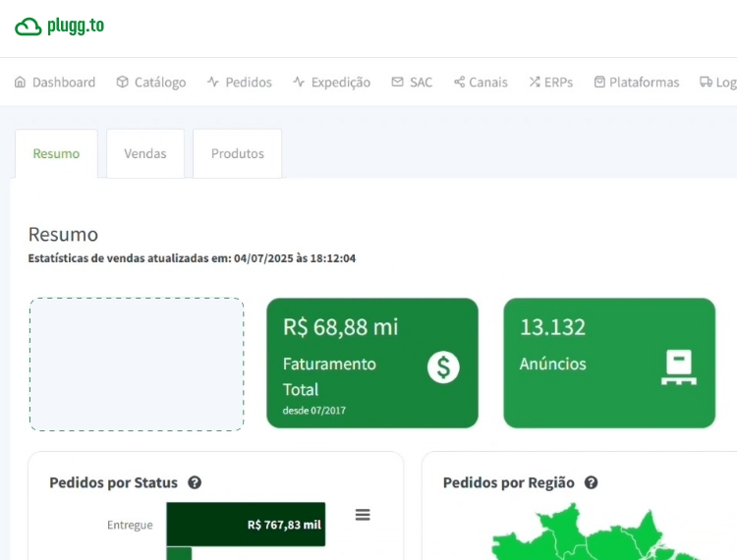Click the Log truck icon
737x560 pixels.
[x=706, y=83]
